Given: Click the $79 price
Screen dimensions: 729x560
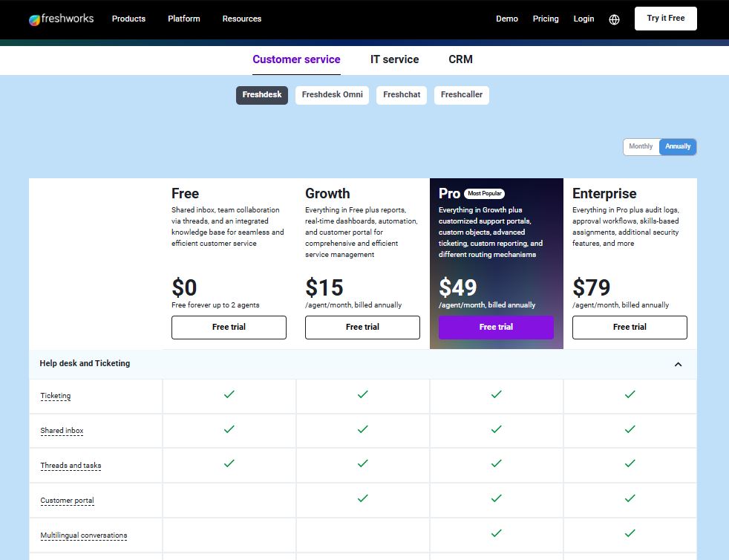Looking at the screenshot, I should click(592, 287).
